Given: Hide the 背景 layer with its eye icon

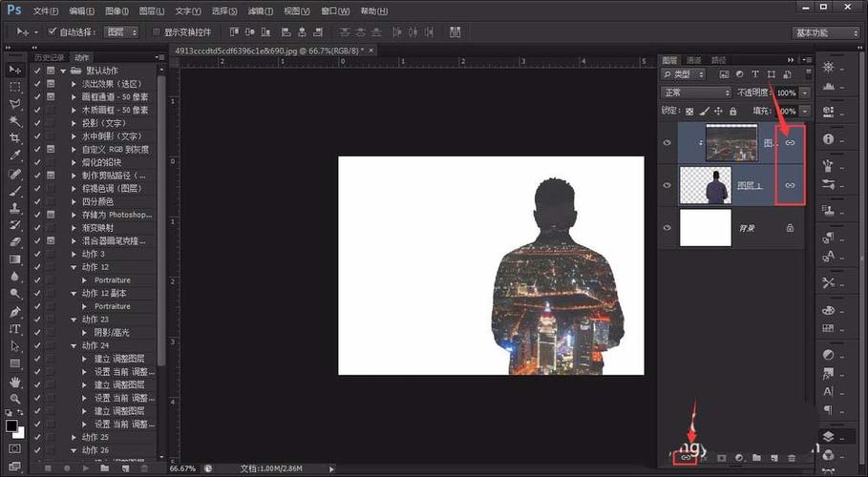Looking at the screenshot, I should pos(667,228).
